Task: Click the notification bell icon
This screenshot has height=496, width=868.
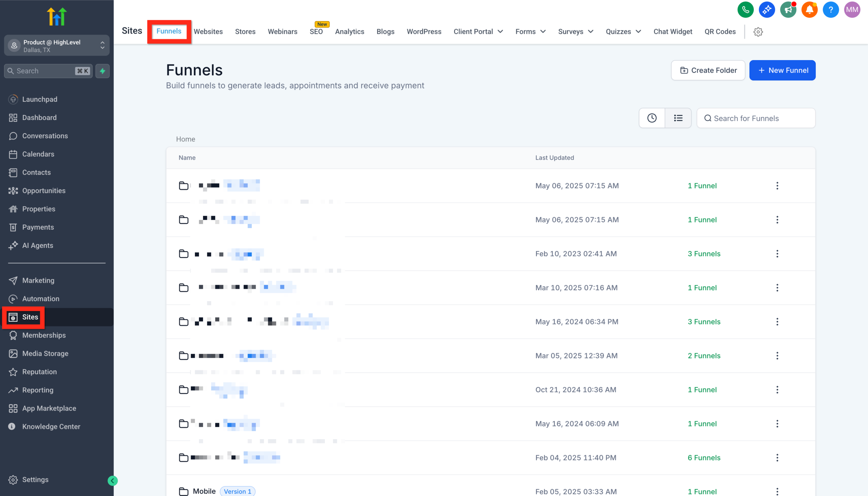Action: point(809,9)
